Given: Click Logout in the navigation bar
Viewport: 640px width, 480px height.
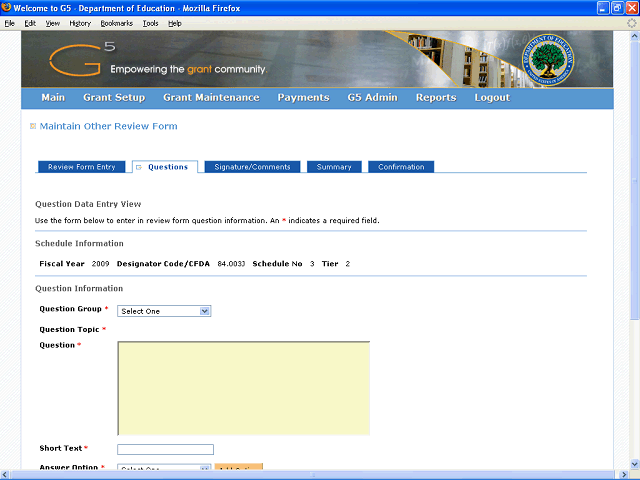Looking at the screenshot, I should (x=492, y=98).
